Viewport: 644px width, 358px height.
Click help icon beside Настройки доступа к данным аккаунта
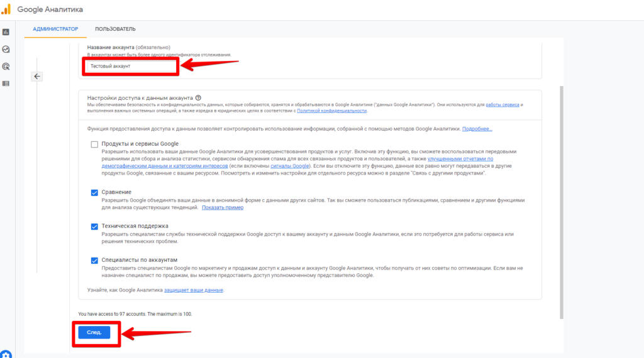pyautogui.click(x=198, y=97)
